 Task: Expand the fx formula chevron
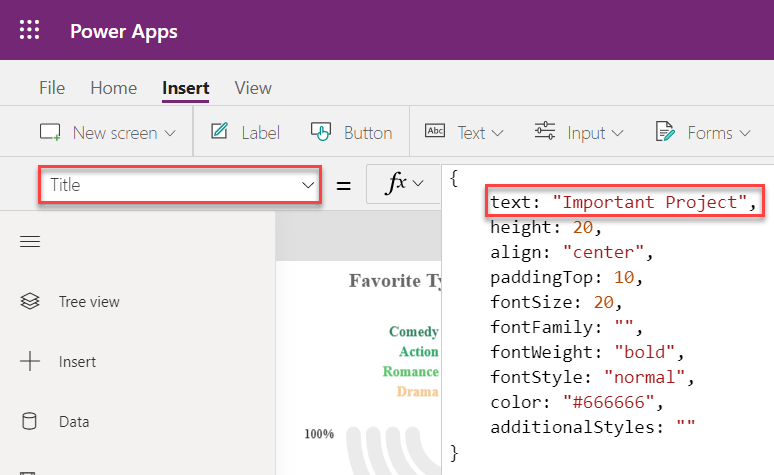(419, 184)
